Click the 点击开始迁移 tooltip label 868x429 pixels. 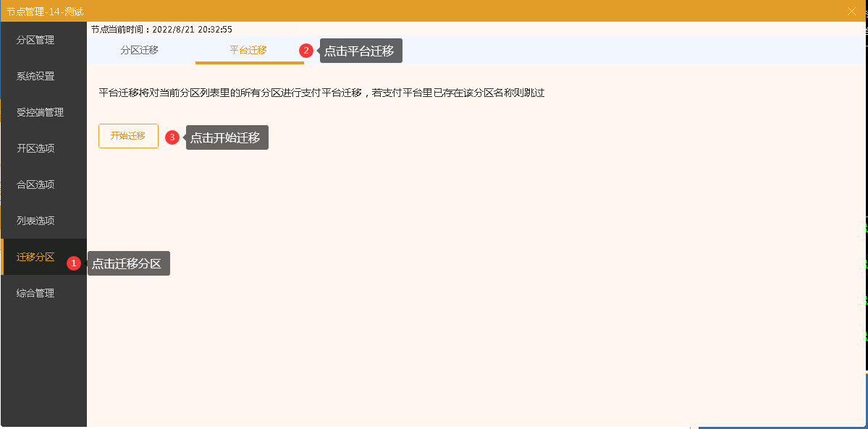coord(227,137)
